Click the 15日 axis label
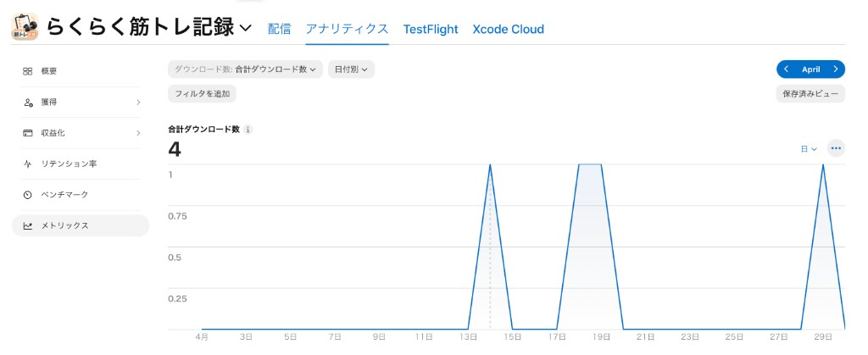 pos(513,336)
